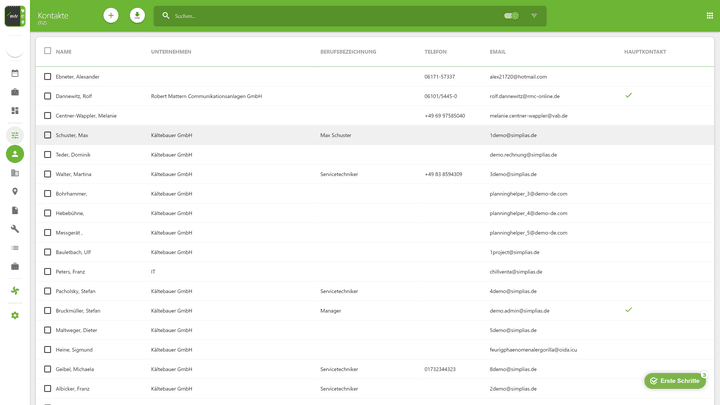Open the Erste Schritte button
The height and width of the screenshot is (405, 720).
pyautogui.click(x=675, y=381)
